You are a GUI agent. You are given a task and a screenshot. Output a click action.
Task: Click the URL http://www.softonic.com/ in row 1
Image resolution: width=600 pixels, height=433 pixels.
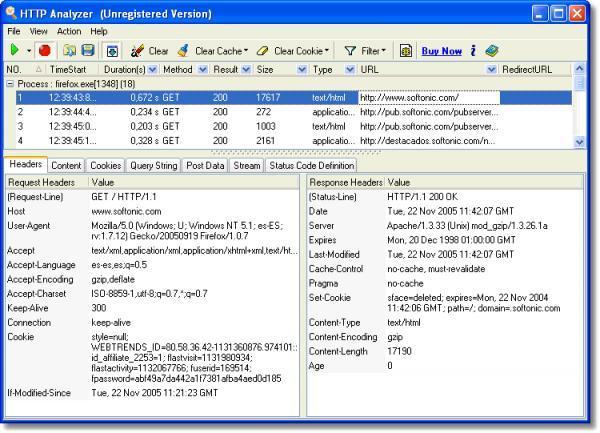tap(429, 98)
